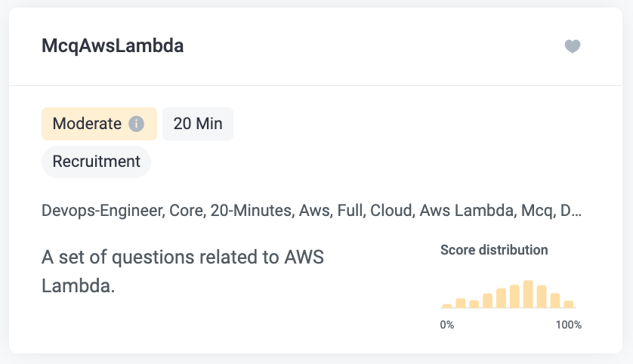
Task: Click the Aws Lambda tag text
Action: [x=467, y=211]
